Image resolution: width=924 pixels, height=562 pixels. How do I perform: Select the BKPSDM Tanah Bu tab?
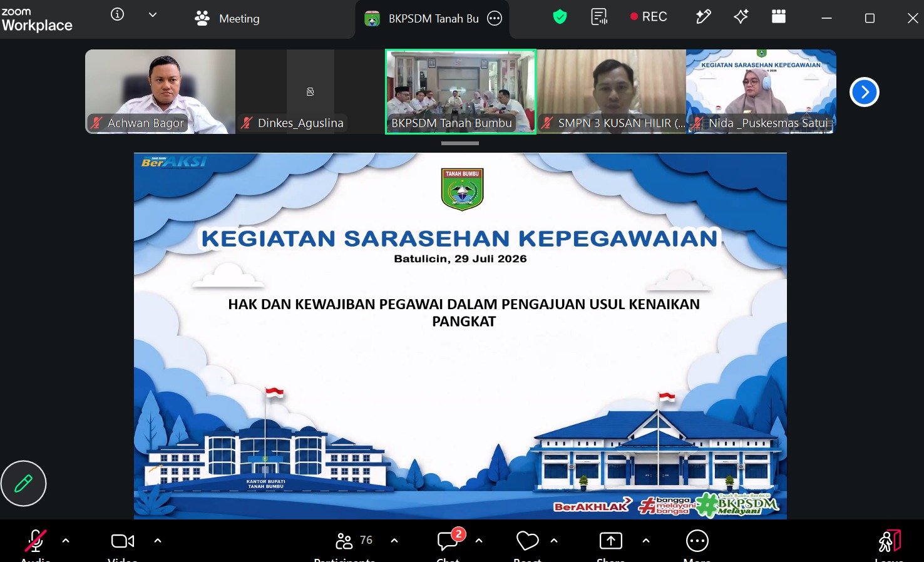point(433,19)
